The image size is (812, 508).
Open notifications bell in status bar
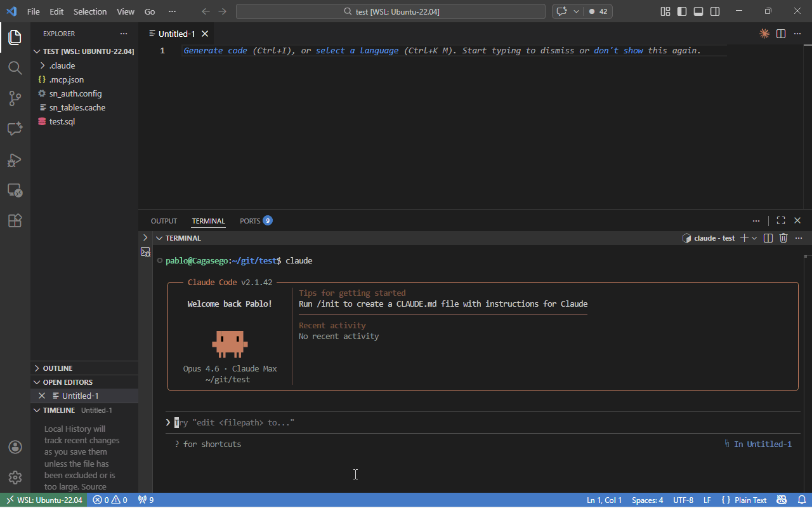tap(801, 500)
